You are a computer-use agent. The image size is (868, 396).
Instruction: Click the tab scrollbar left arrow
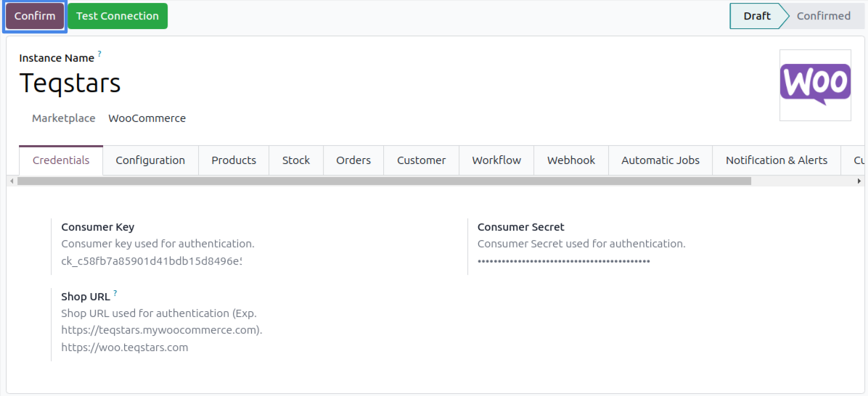[12, 181]
